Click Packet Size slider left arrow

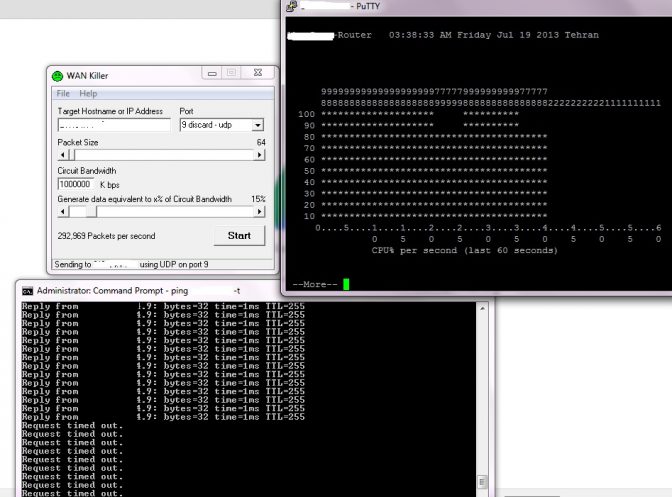(62, 155)
